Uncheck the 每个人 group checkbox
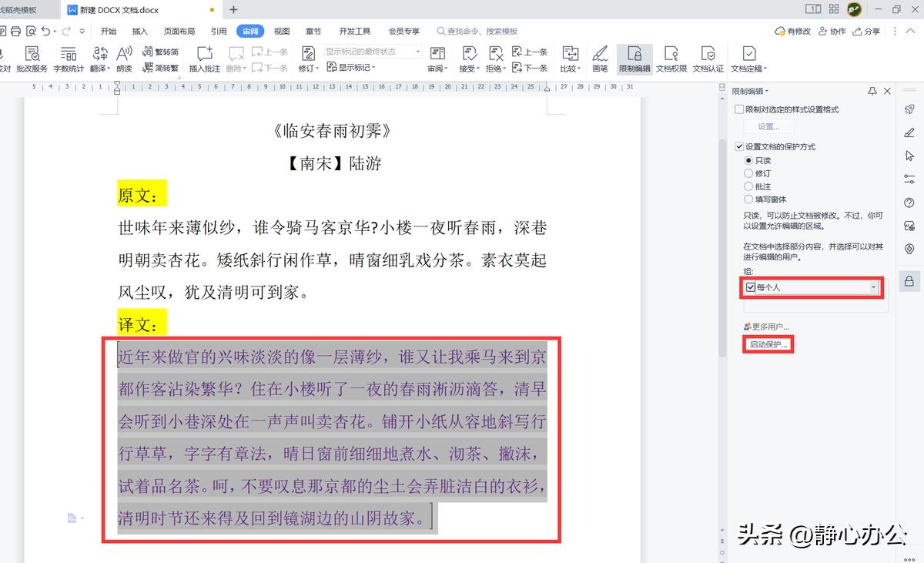Viewport: 924px width, 563px height. 751,287
